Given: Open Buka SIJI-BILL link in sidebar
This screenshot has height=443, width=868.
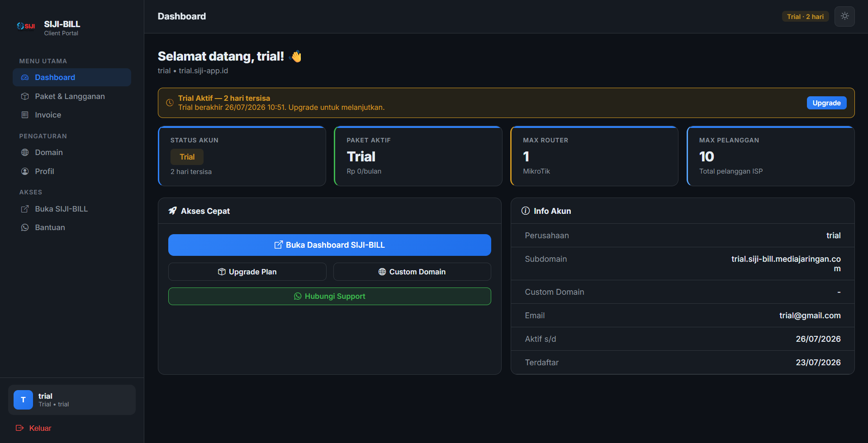Looking at the screenshot, I should [x=72, y=209].
